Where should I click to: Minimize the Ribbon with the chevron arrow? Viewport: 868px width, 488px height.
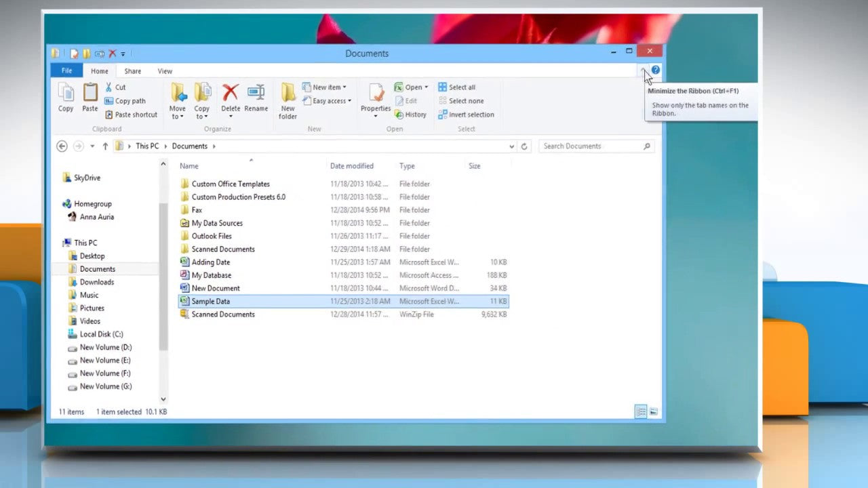click(x=644, y=70)
